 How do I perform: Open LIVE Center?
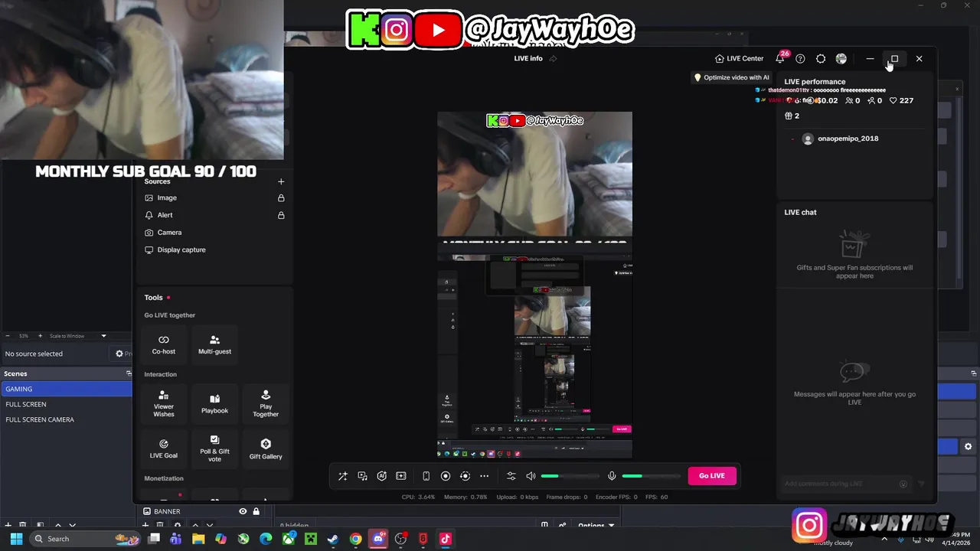739,59
